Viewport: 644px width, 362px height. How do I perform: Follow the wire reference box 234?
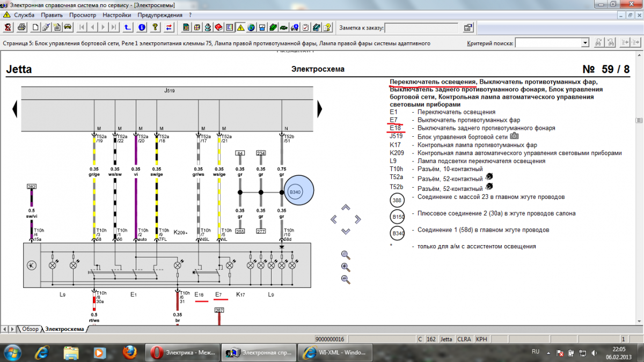[x=261, y=154]
